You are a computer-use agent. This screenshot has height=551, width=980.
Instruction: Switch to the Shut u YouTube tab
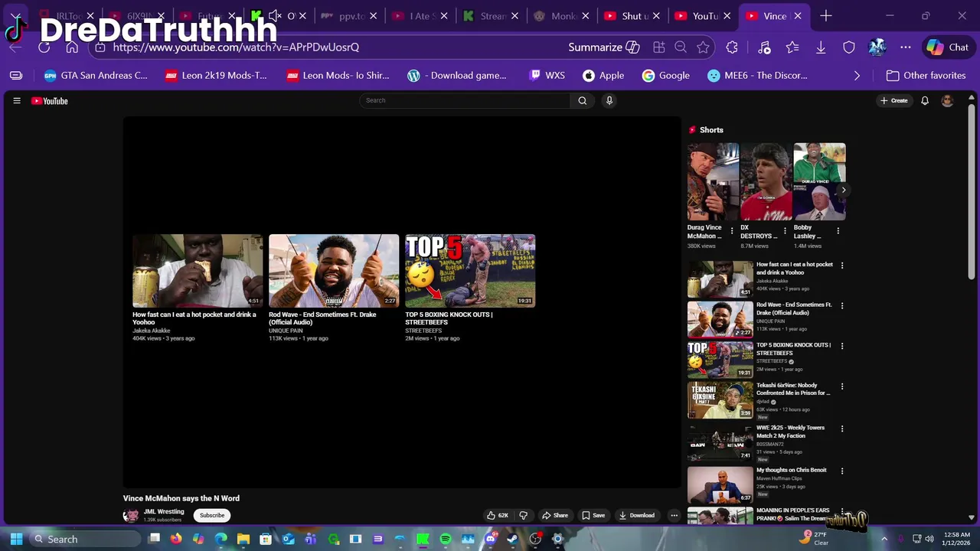[635, 15]
